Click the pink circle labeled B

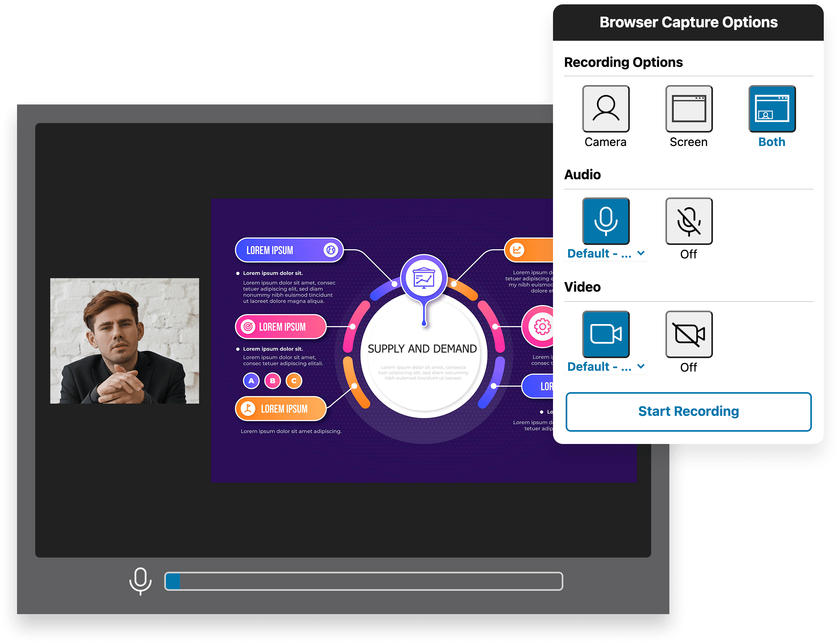coord(272,381)
